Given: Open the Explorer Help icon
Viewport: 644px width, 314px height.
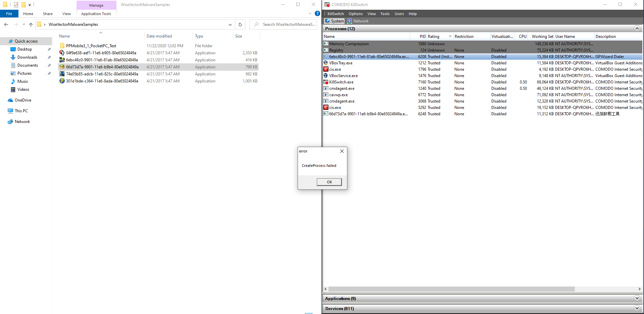Looking at the screenshot, I should click(x=317, y=14).
